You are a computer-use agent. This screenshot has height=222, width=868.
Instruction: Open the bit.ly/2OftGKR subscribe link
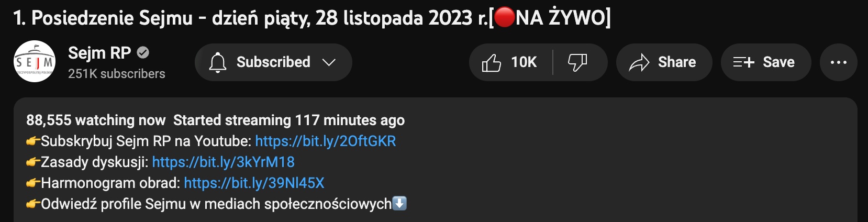tap(326, 141)
